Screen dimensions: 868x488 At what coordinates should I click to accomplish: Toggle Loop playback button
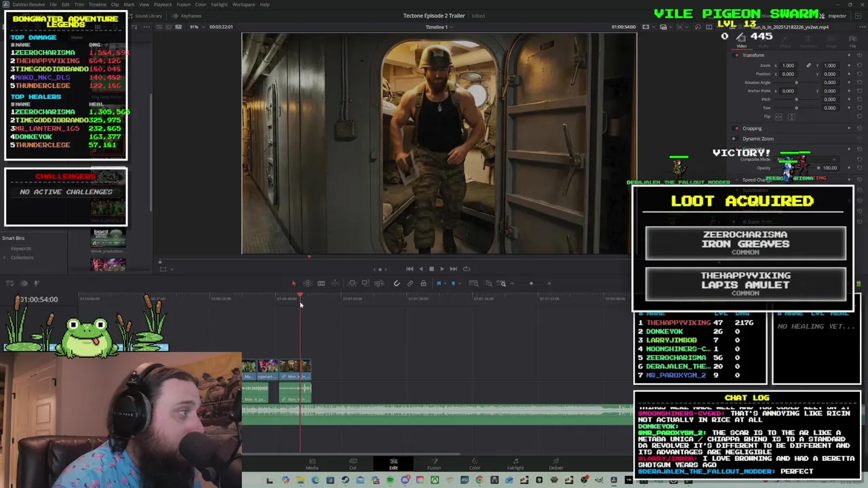[x=467, y=269]
